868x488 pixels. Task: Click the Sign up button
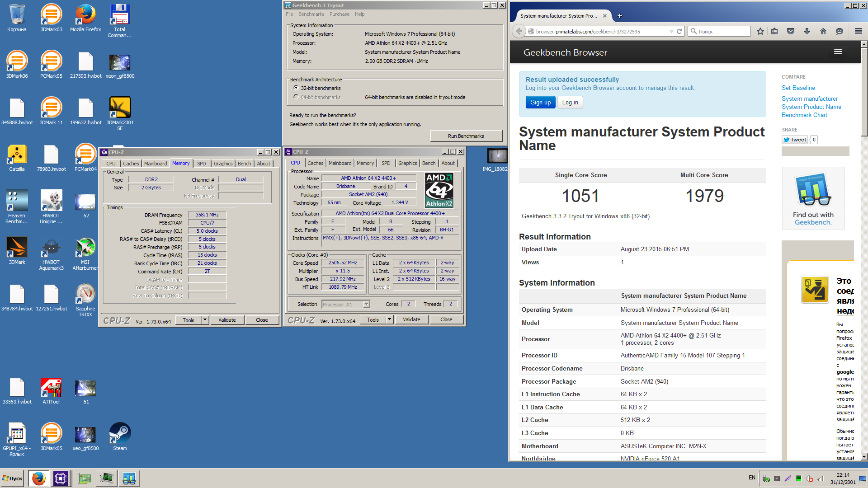(541, 102)
